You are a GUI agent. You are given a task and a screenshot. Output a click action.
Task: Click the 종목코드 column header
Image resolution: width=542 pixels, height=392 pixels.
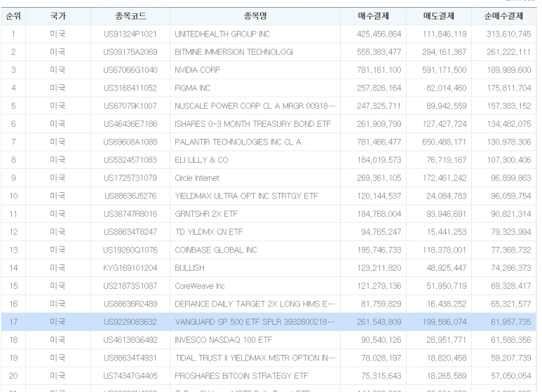pyautogui.click(x=130, y=16)
